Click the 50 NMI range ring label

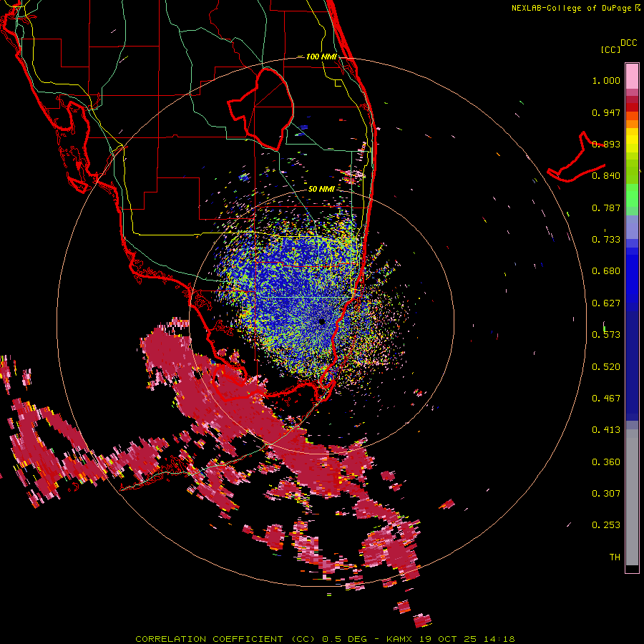321,189
